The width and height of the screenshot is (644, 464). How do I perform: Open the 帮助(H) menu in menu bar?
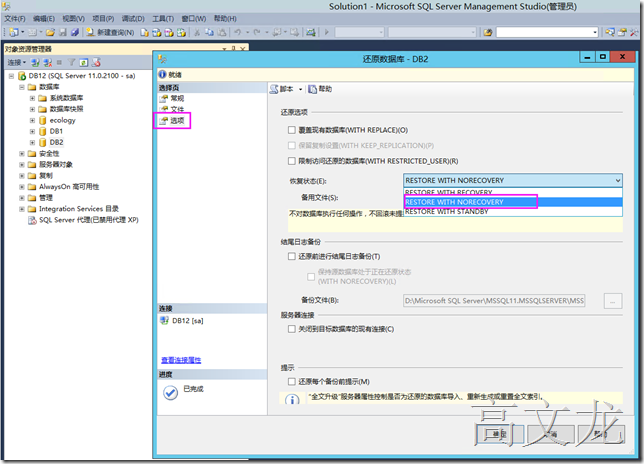pyautogui.click(x=225, y=18)
